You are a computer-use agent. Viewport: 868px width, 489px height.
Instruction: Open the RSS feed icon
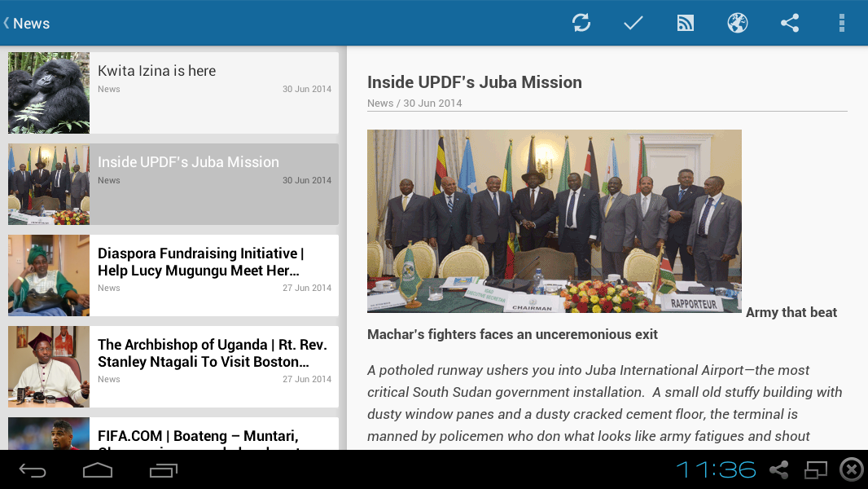(x=686, y=23)
